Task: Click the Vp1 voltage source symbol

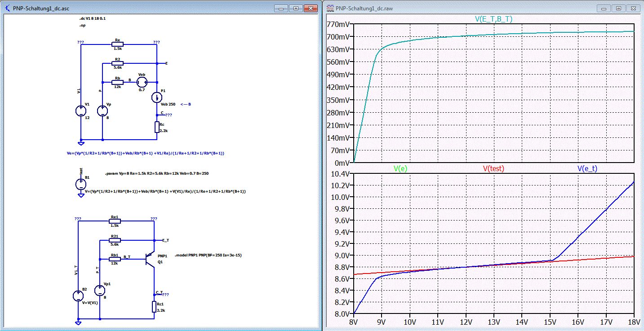Action: pos(99,290)
